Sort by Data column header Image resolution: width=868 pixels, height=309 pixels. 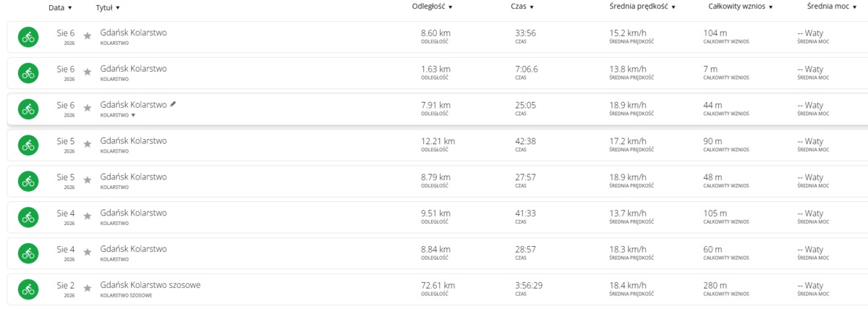60,7
